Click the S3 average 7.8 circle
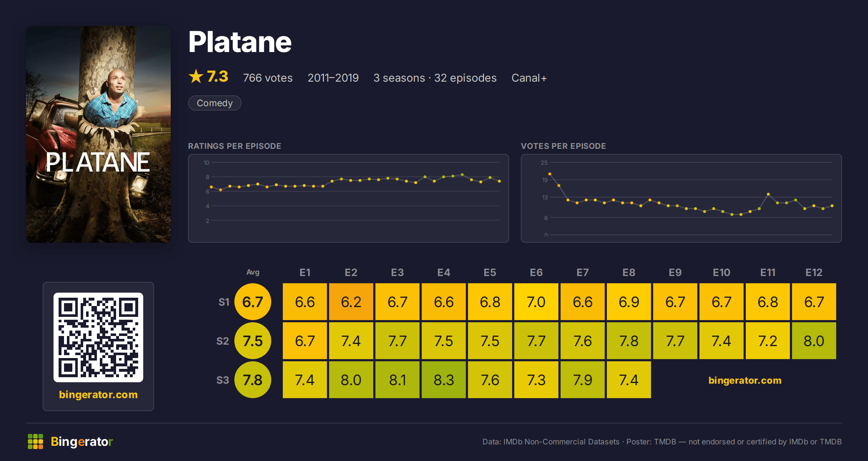868x461 pixels. click(x=253, y=380)
